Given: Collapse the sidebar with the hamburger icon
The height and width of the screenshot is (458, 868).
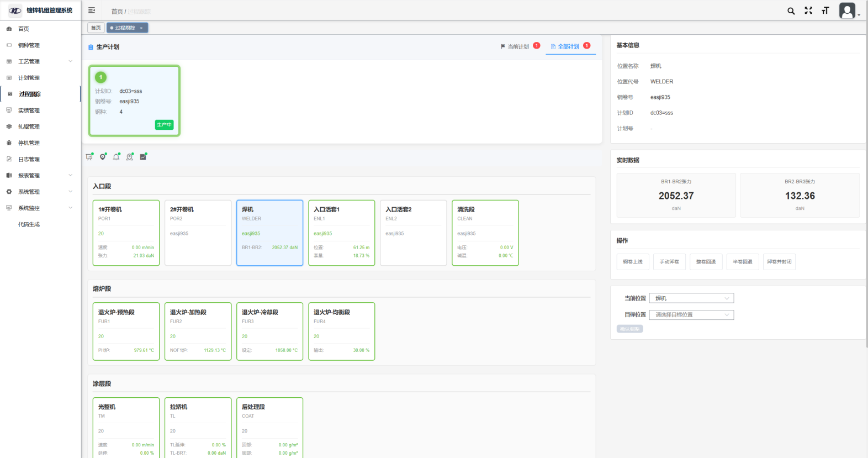Looking at the screenshot, I should [92, 10].
